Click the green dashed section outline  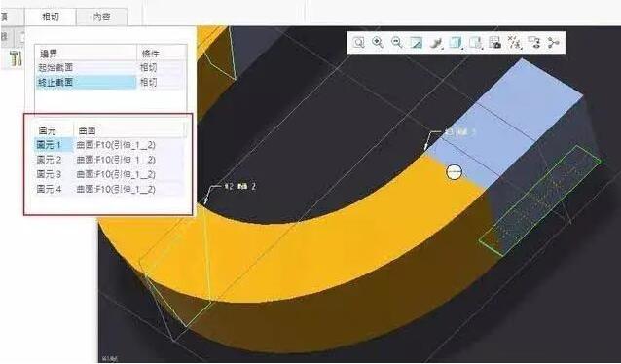[540, 200]
